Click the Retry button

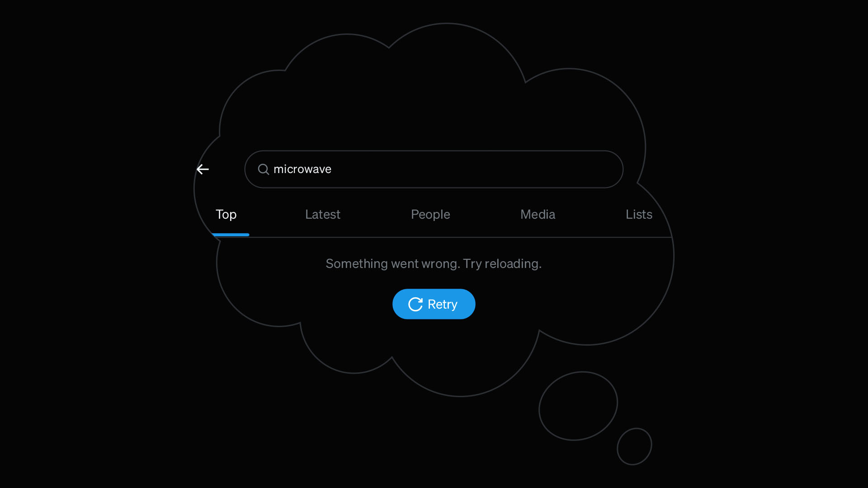tap(434, 304)
